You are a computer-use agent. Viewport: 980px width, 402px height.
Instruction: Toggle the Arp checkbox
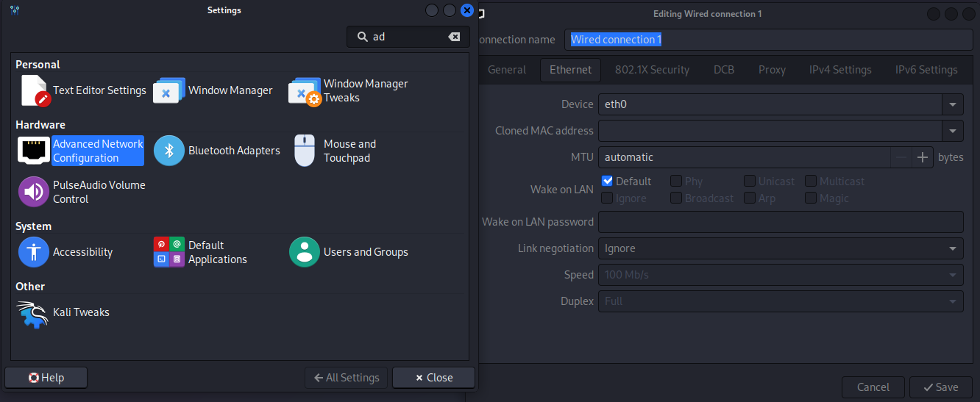(x=749, y=198)
